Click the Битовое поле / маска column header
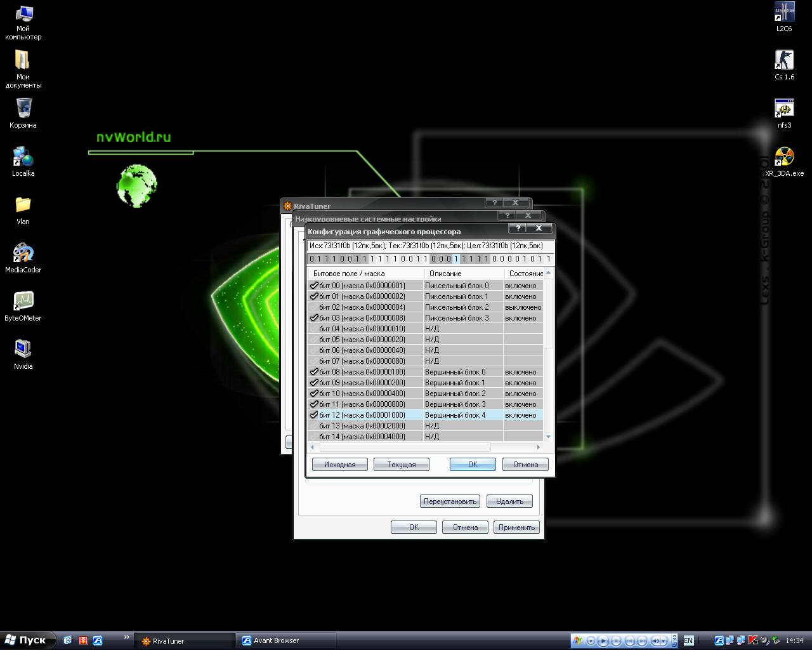Viewport: 812px width, 650px height. click(x=366, y=274)
